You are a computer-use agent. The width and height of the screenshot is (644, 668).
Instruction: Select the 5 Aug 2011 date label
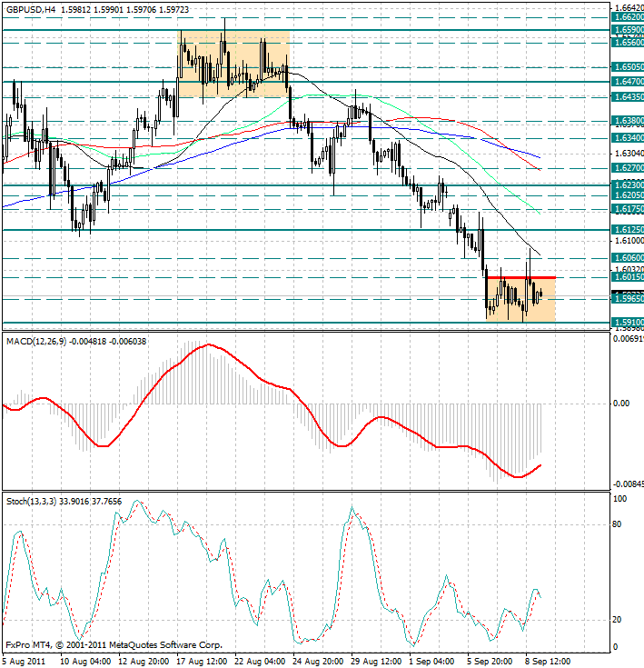(25, 661)
